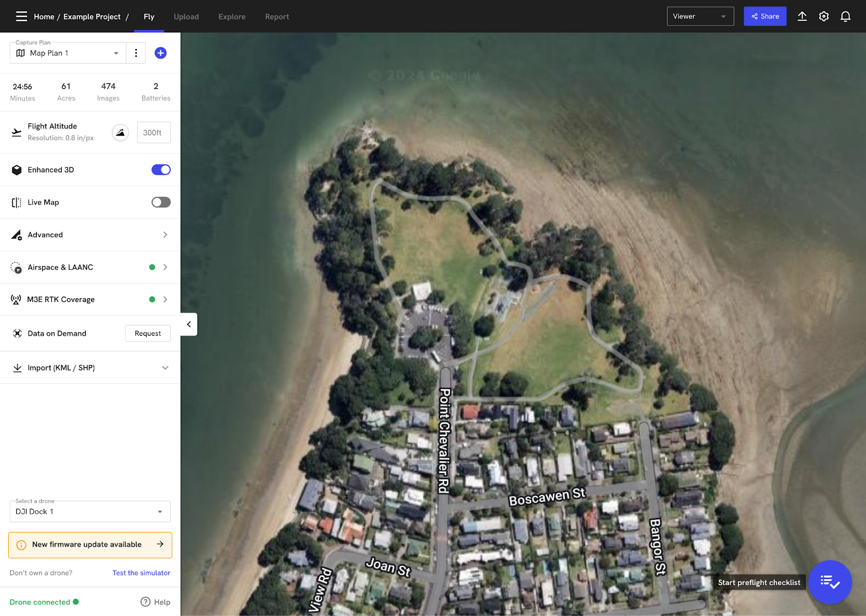The height and width of the screenshot is (616, 866).
Task: Start the preflight checklist round button
Action: point(830,582)
